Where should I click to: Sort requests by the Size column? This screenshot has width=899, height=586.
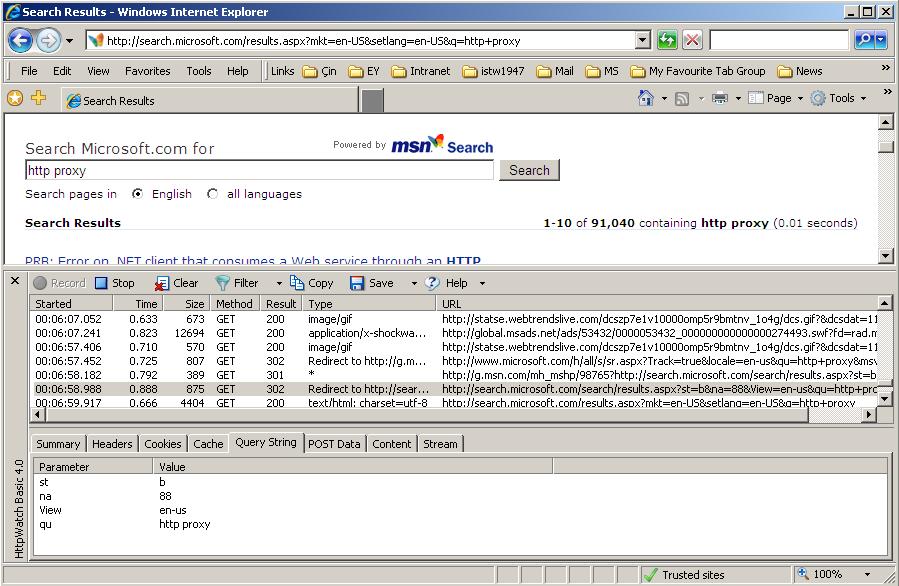pos(185,304)
